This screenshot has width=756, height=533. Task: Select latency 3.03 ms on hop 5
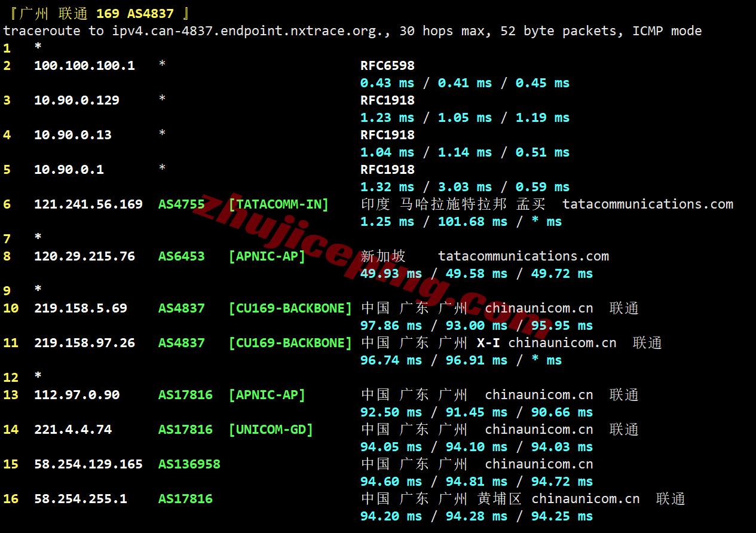(465, 187)
